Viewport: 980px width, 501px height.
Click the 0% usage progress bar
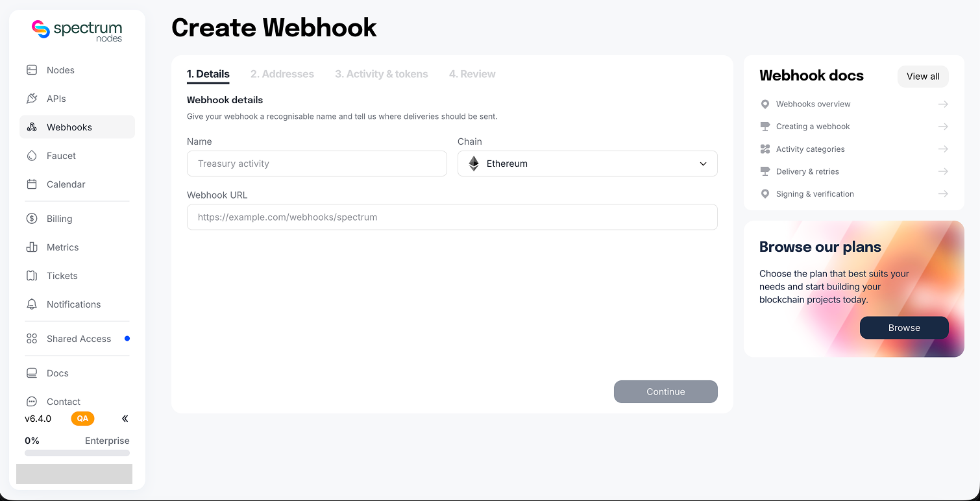coord(77,453)
